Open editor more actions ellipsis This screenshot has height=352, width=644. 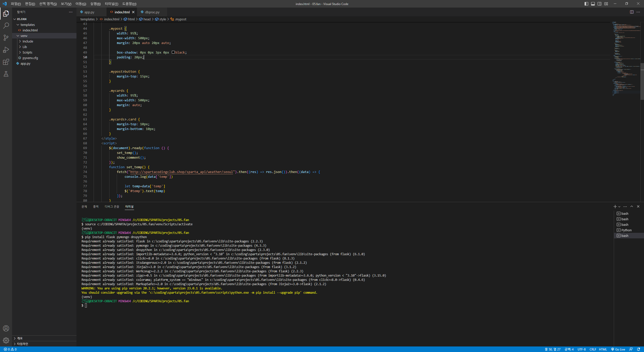(638, 12)
